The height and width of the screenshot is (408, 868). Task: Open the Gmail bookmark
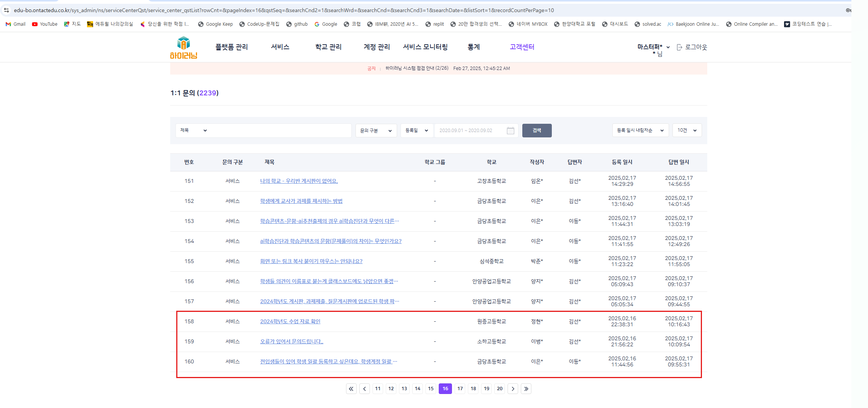coord(16,24)
